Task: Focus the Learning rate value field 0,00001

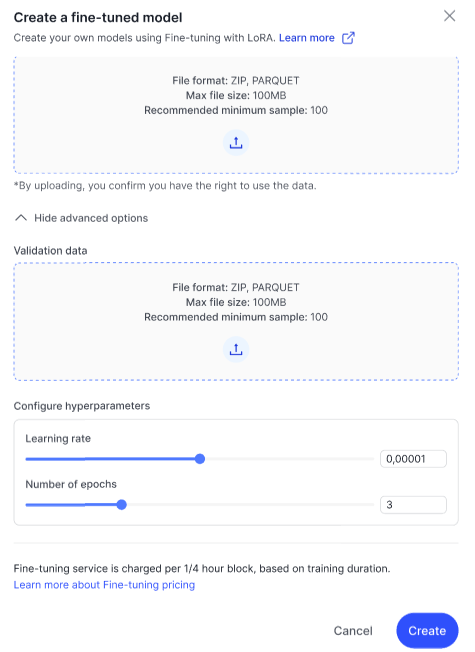Action: point(413,459)
